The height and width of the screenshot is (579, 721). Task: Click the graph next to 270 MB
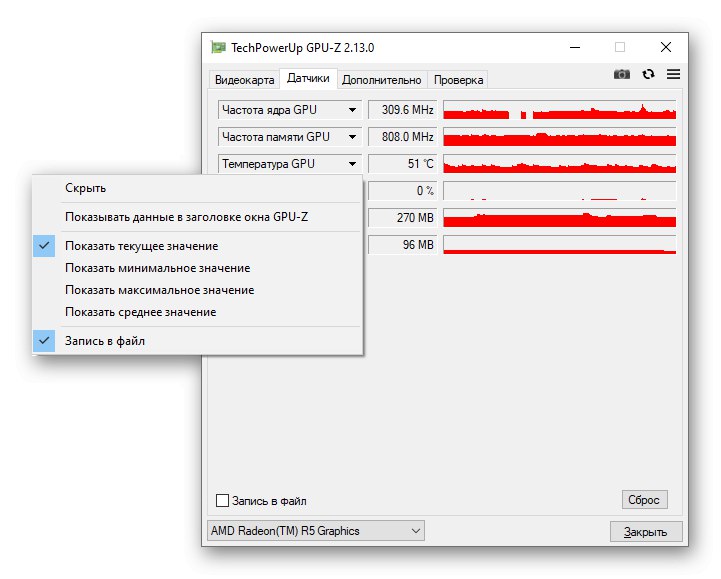[560, 218]
